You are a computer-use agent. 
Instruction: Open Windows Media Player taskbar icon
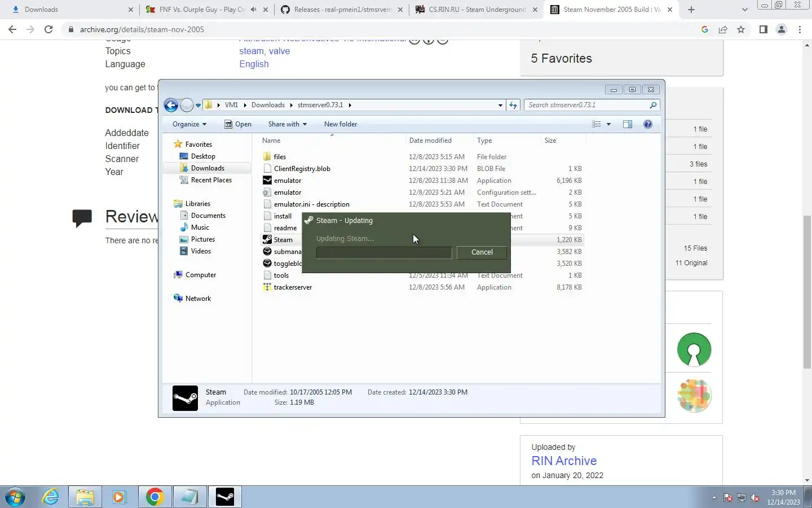tap(119, 497)
